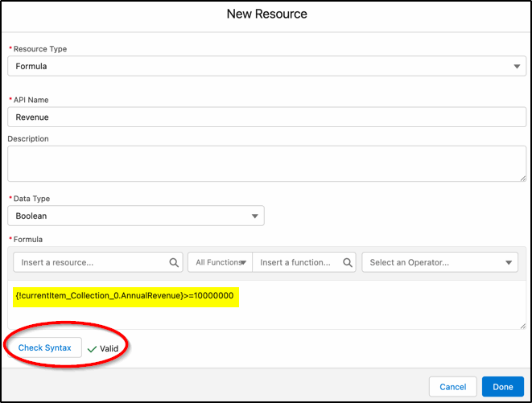
Task: Click Done to save the resource
Action: coord(503,387)
